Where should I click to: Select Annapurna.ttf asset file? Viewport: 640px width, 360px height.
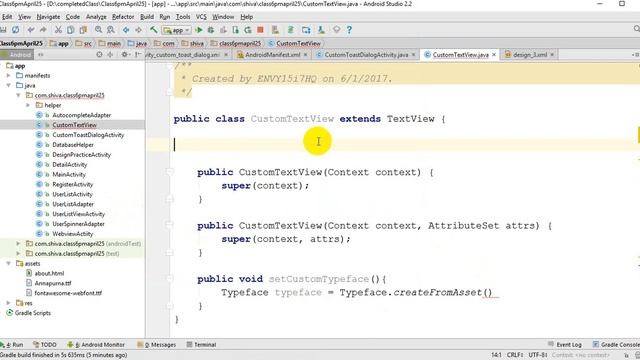(x=53, y=283)
